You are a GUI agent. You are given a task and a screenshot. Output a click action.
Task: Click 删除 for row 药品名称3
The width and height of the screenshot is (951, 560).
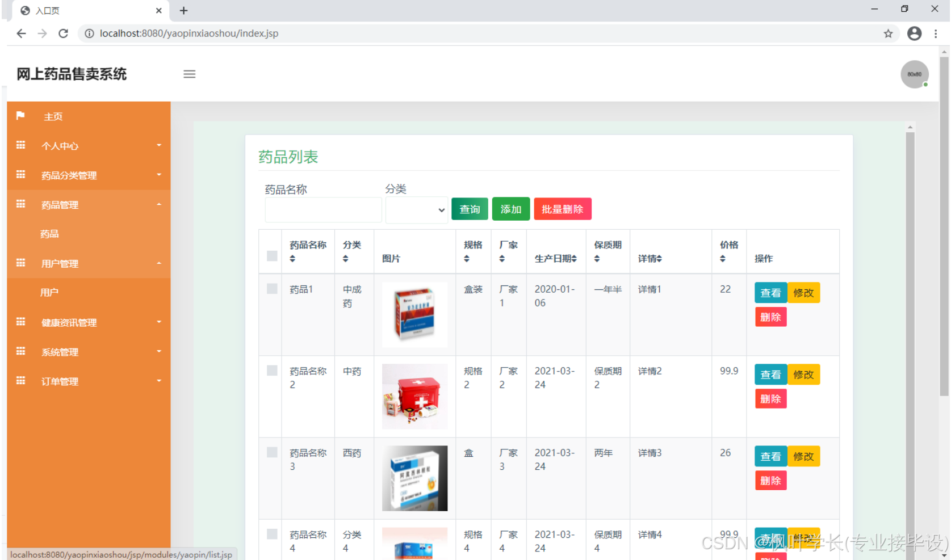point(770,481)
